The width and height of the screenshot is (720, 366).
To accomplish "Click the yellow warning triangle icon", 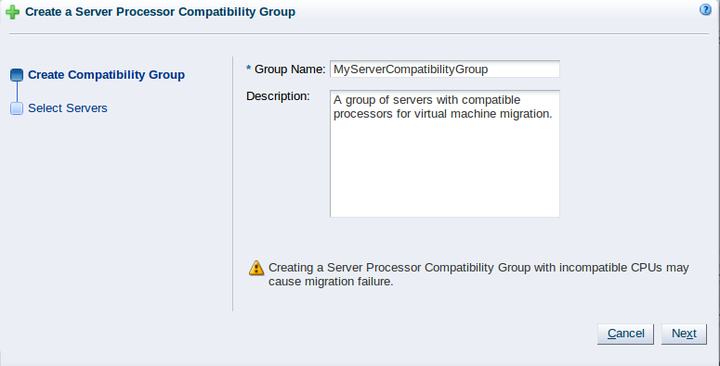I will coord(256,268).
